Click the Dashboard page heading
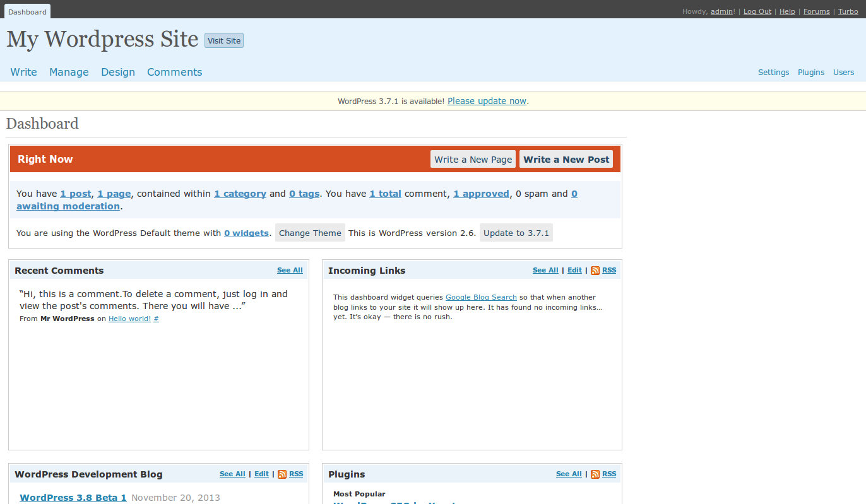Screen dimensions: 866x504 click(42, 124)
